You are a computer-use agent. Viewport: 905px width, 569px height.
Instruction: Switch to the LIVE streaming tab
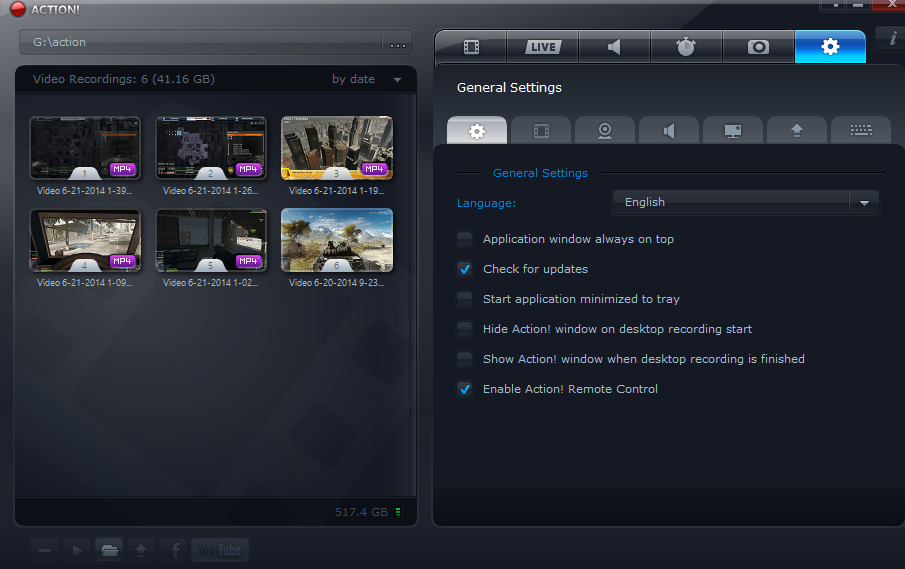point(543,47)
